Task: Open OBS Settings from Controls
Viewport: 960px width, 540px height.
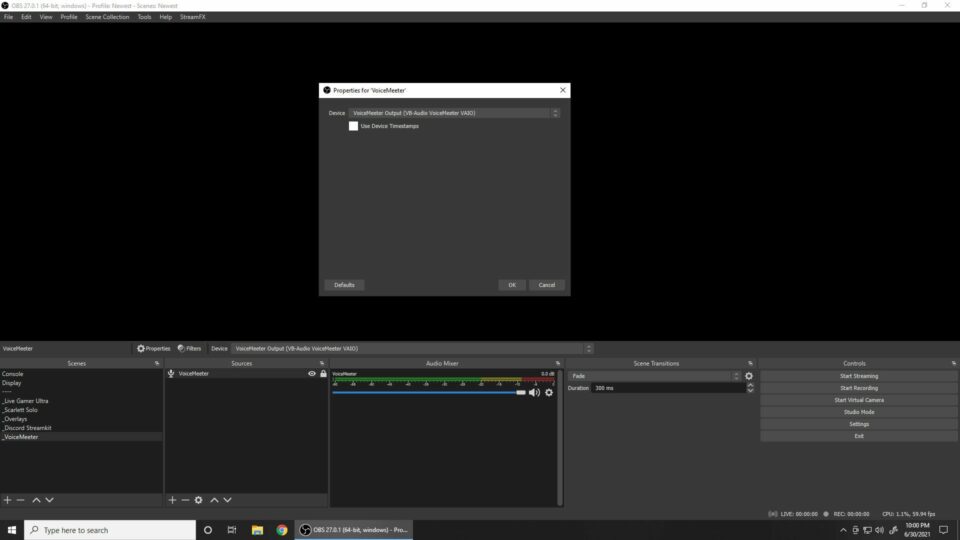Action: (859, 424)
